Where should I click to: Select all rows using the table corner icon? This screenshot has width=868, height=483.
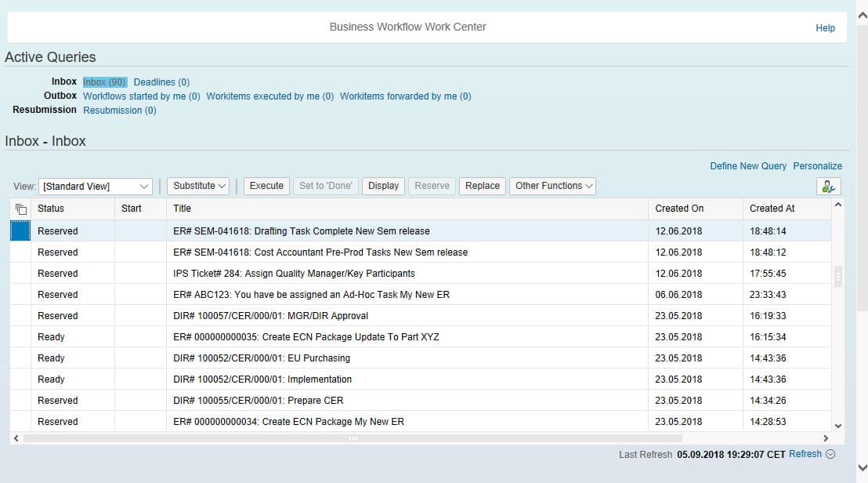pos(20,208)
